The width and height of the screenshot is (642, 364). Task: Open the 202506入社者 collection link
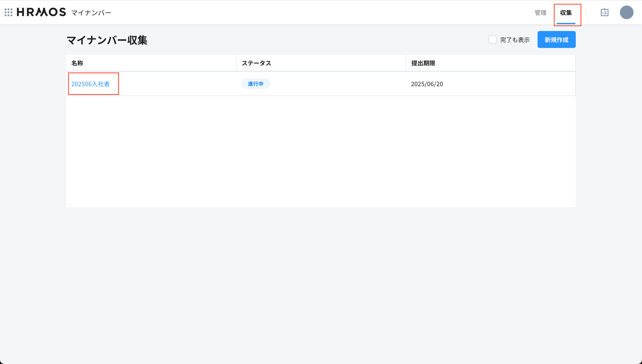pyautogui.click(x=91, y=84)
